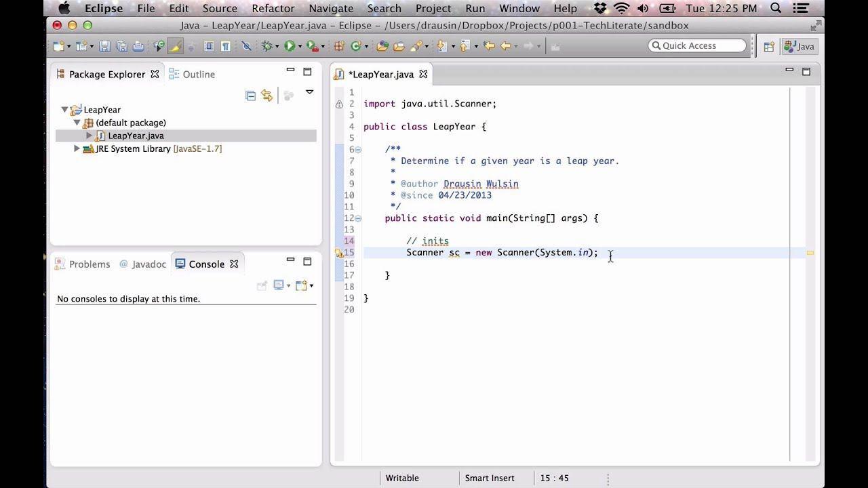
Task: Click the New Java Class icon
Action: 355,46
